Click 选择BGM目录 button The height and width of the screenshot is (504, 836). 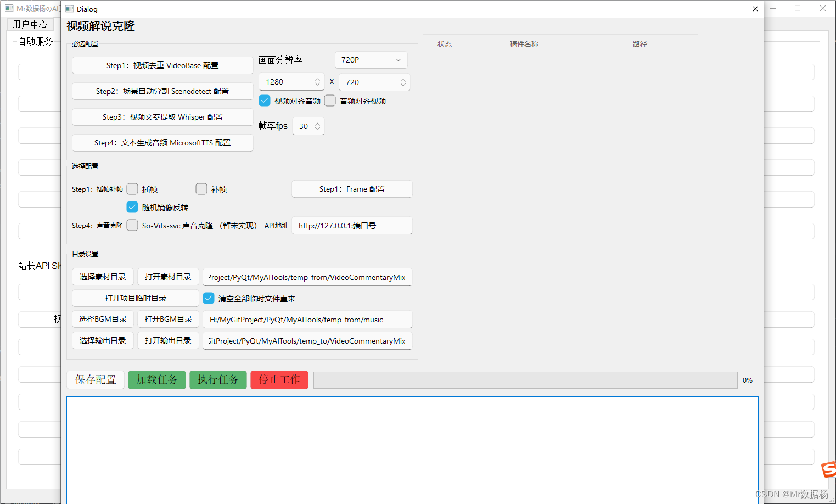pyautogui.click(x=103, y=319)
